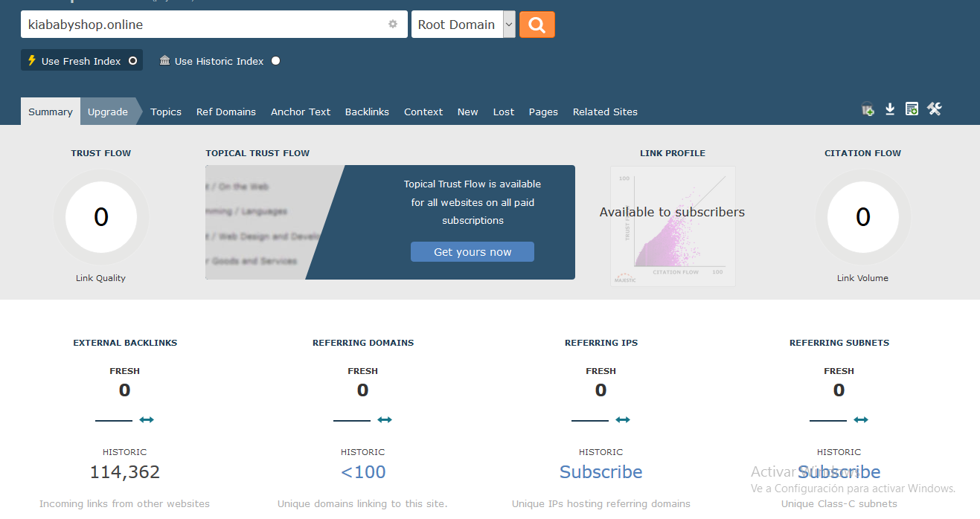Open the Root Domain scope dropdown
980x519 pixels.
point(464,25)
